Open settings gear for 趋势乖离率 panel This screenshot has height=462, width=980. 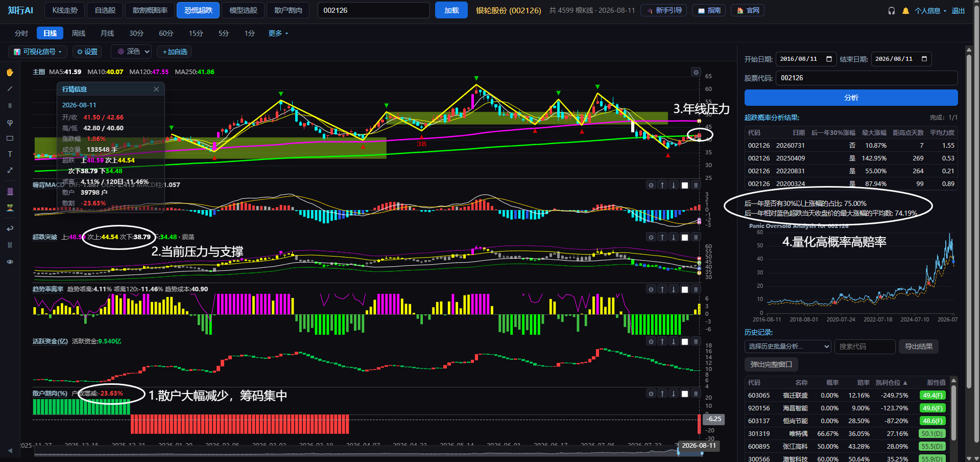coord(651,289)
